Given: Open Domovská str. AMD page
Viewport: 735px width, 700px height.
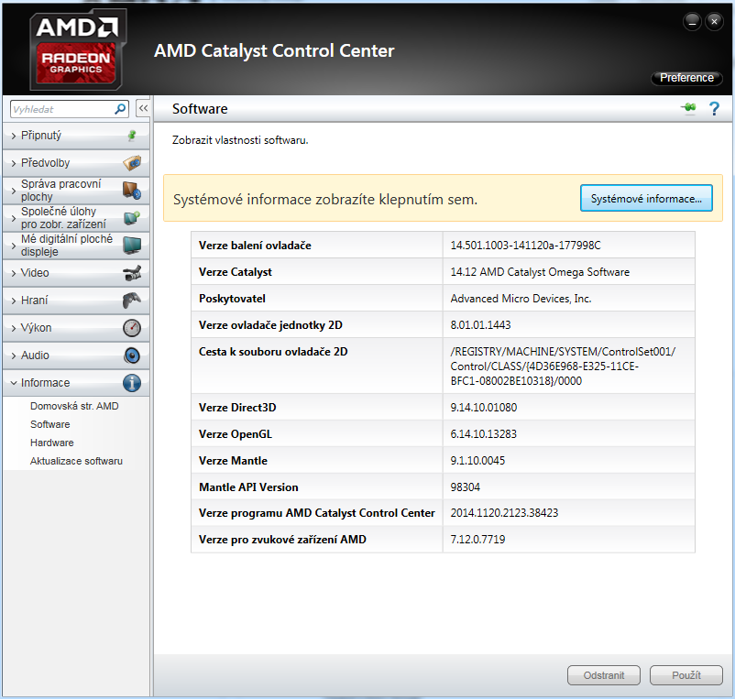Looking at the screenshot, I should (74, 406).
